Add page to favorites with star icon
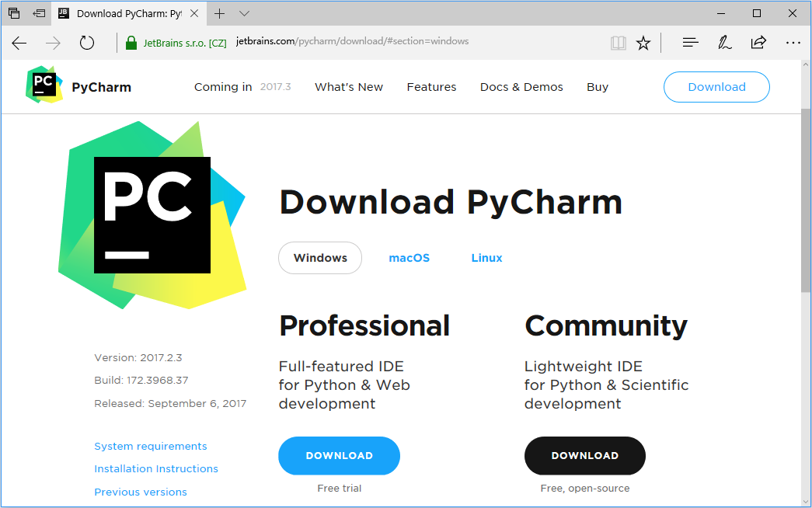The image size is (812, 508). pyautogui.click(x=643, y=43)
